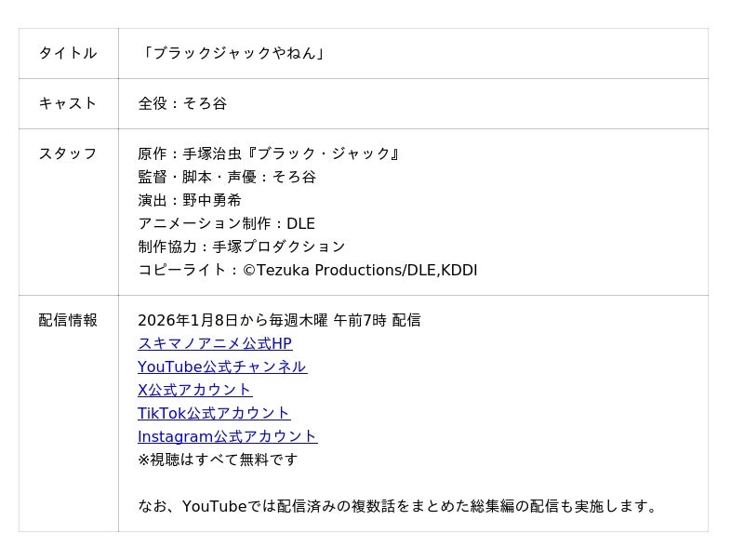Click the 監督・脚本・声優：そろ谷 line

point(227,177)
